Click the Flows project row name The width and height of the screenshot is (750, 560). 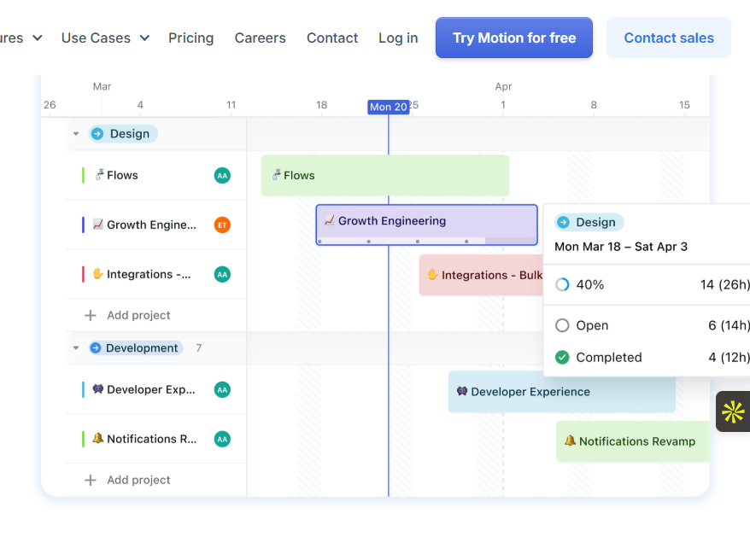[122, 175]
